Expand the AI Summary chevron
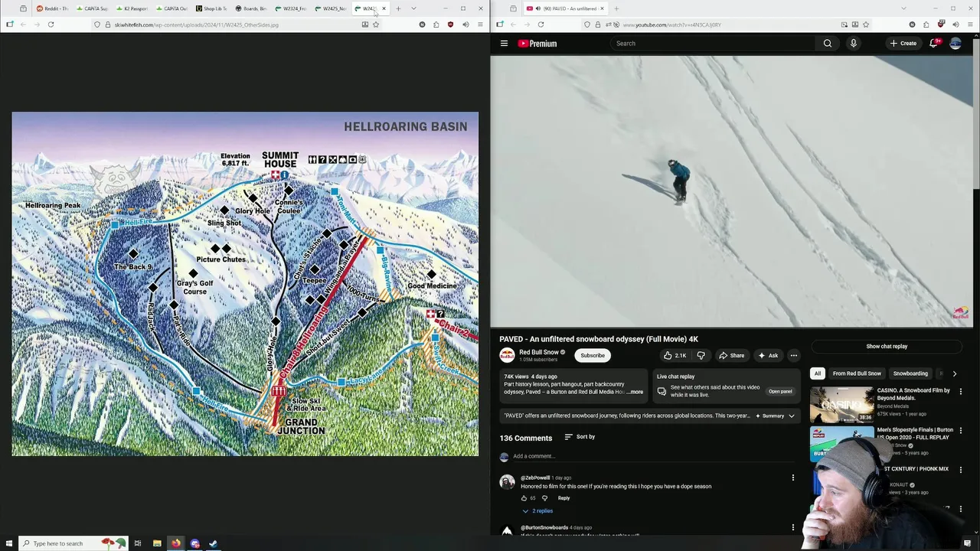980x551 pixels. pyautogui.click(x=792, y=416)
